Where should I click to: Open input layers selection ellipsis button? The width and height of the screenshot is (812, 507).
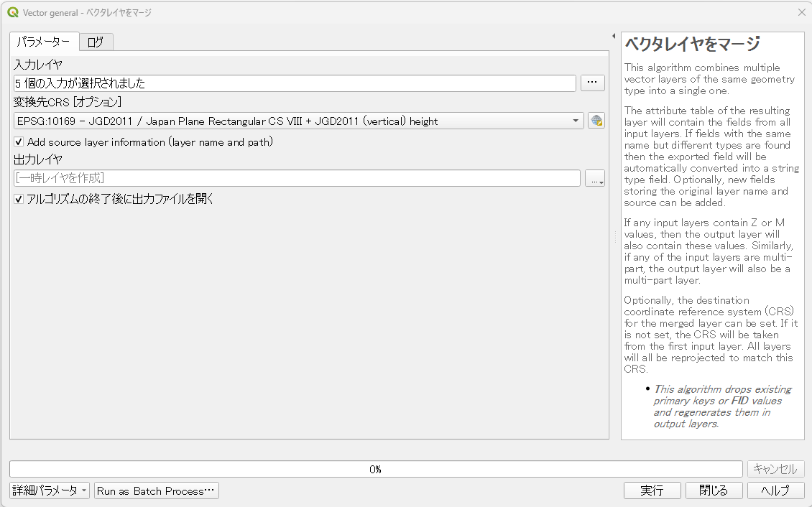coord(592,83)
